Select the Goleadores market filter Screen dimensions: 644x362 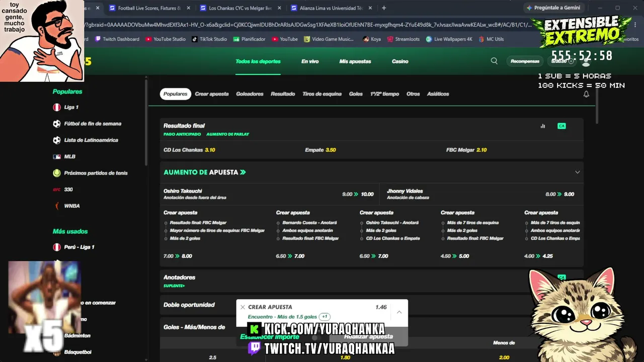coord(250,94)
